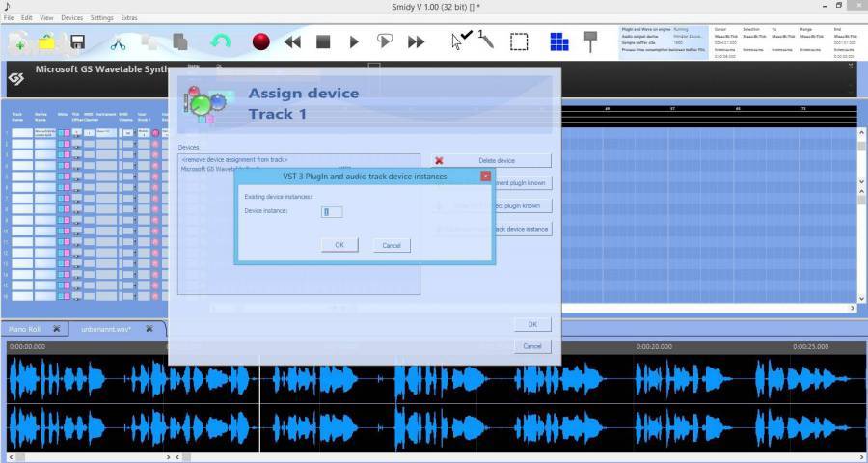Image resolution: width=868 pixels, height=463 pixels.
Task: Click the Device instance input field
Action: pos(332,211)
